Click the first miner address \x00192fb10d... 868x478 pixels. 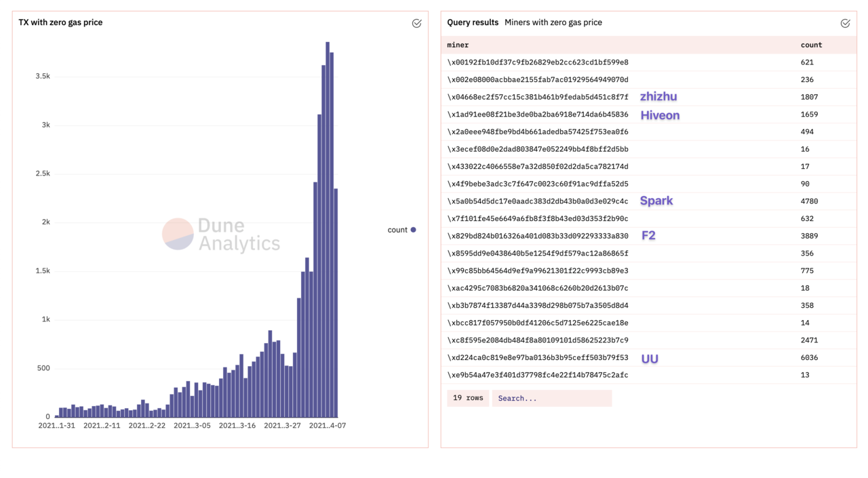coord(537,62)
